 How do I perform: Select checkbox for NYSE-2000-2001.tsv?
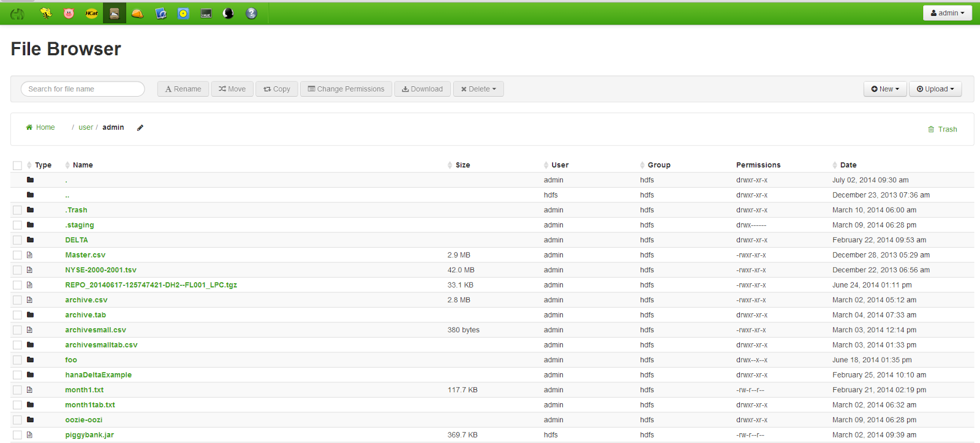[x=17, y=270]
